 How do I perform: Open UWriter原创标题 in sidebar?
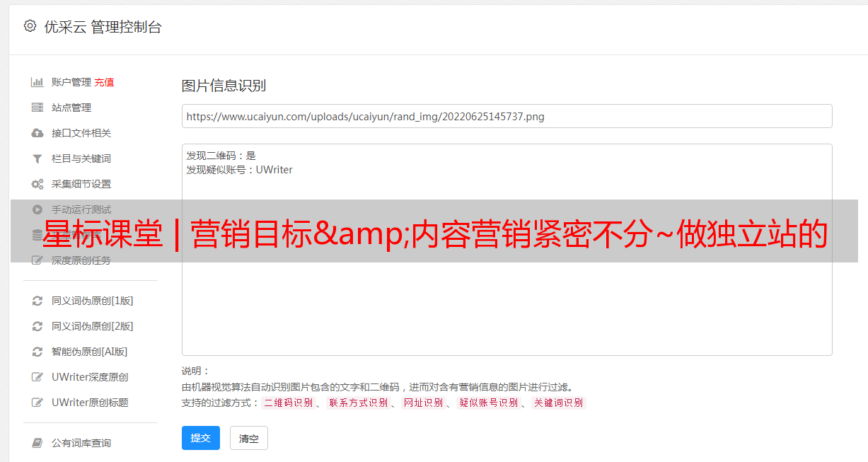[90, 403]
